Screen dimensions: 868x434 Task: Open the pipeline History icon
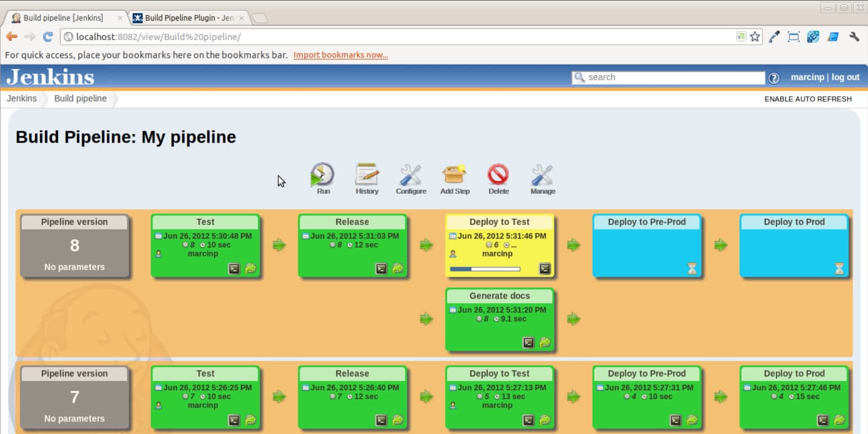(x=367, y=175)
